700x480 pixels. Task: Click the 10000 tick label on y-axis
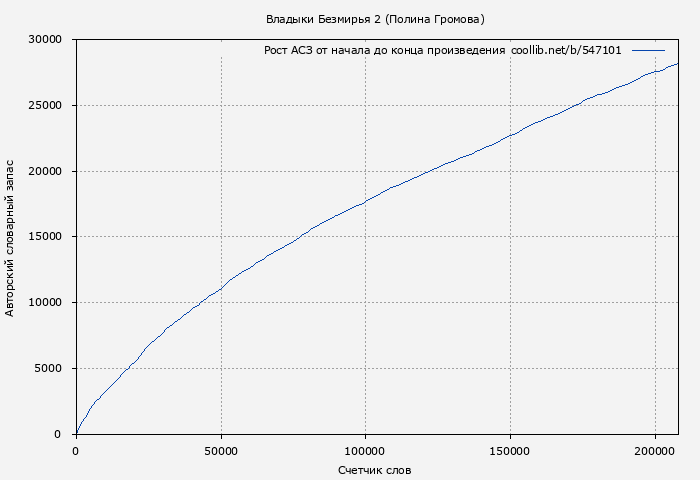[x=45, y=302]
